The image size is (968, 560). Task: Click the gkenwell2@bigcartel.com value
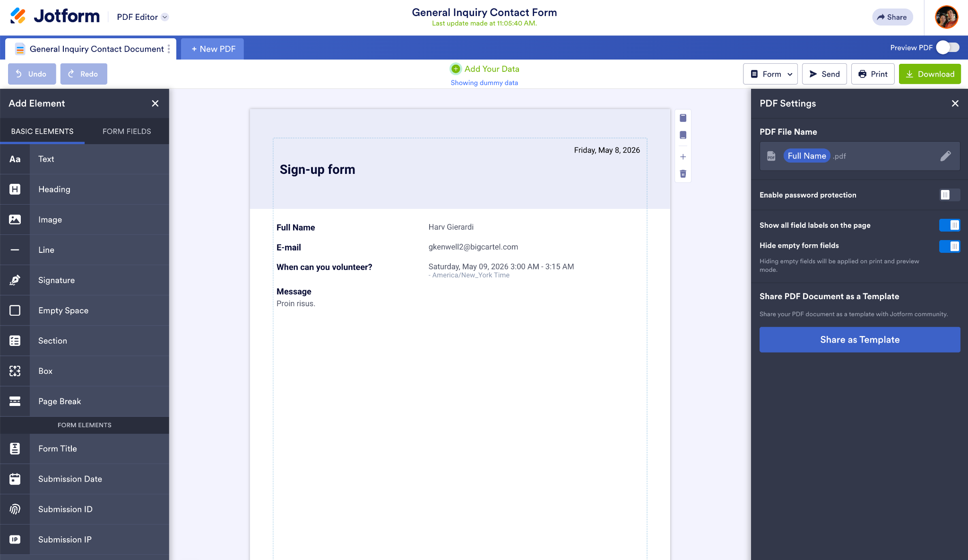(x=473, y=247)
